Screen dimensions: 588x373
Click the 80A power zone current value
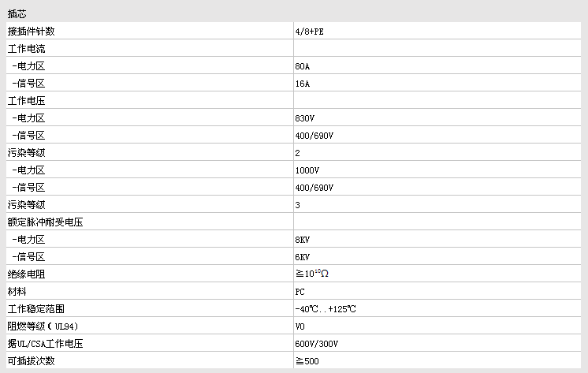pos(302,66)
